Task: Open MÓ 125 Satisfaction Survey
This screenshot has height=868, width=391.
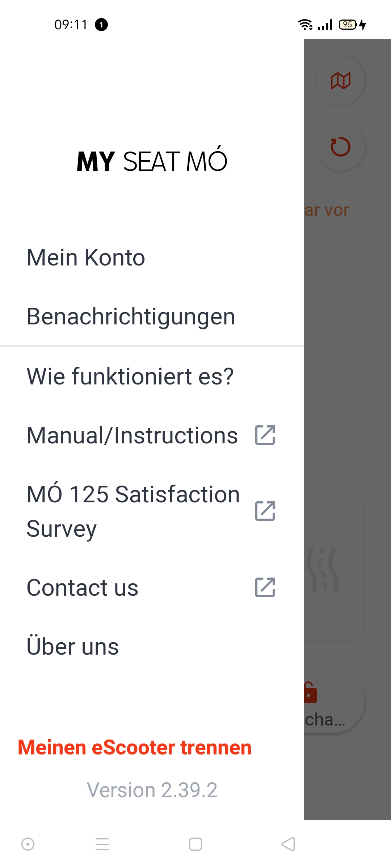Action: 133,511
